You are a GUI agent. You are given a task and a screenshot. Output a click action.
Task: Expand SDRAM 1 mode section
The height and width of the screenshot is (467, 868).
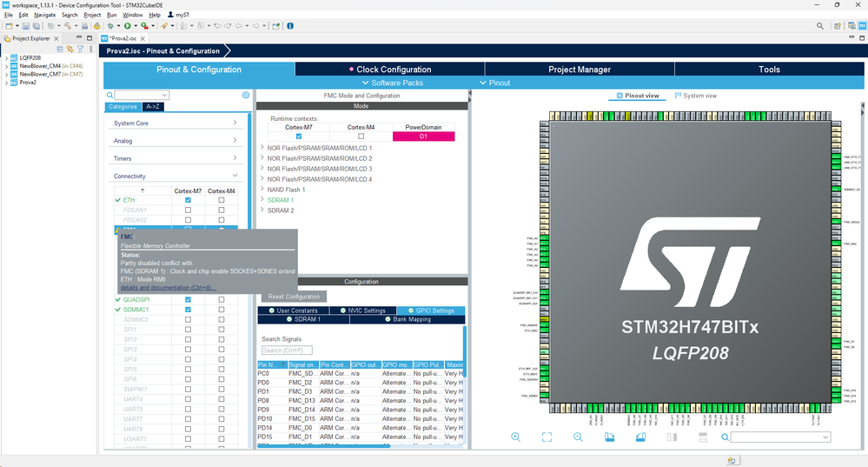pyautogui.click(x=262, y=200)
